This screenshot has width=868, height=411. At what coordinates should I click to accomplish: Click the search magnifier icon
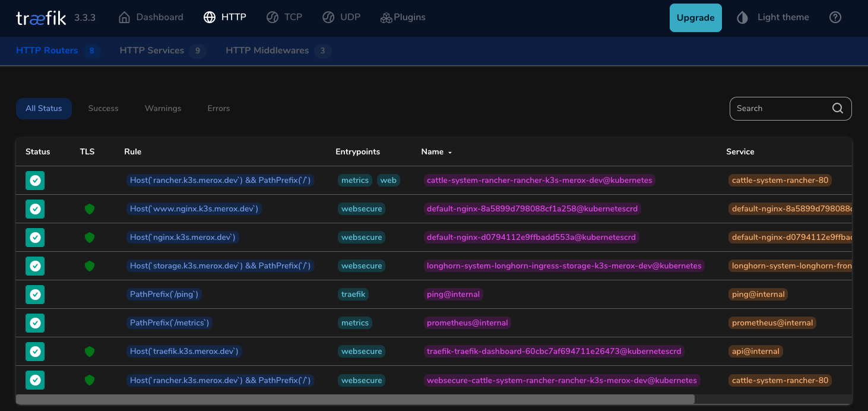(x=838, y=108)
